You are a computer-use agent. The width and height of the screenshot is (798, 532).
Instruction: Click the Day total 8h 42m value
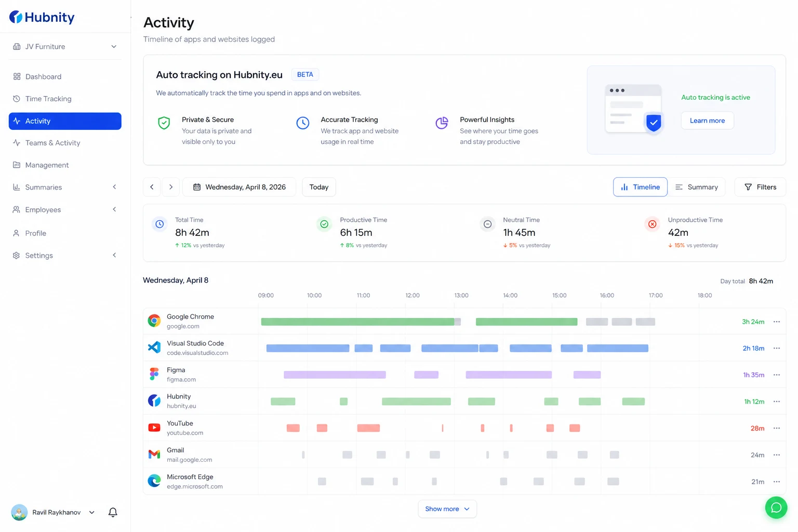click(x=761, y=281)
